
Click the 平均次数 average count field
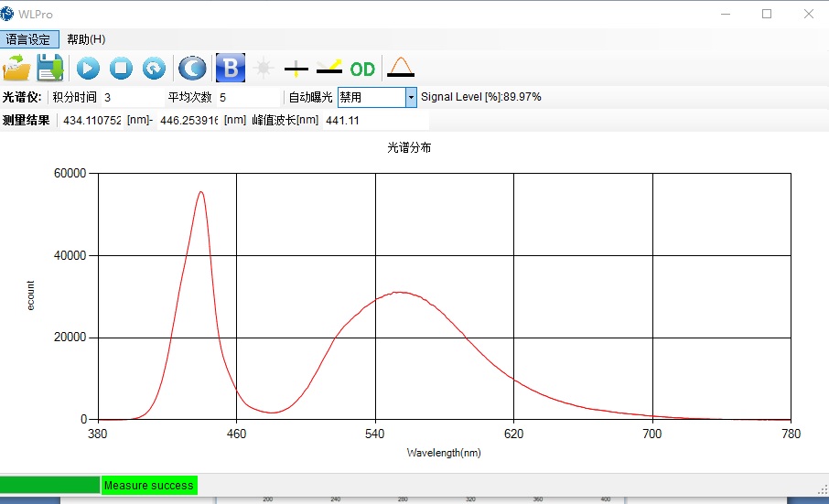tap(247, 97)
